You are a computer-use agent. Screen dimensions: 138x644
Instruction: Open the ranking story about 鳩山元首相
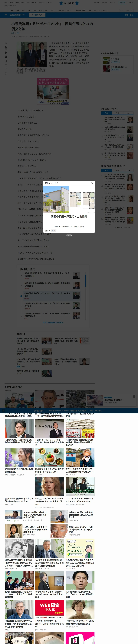pos(115,155)
